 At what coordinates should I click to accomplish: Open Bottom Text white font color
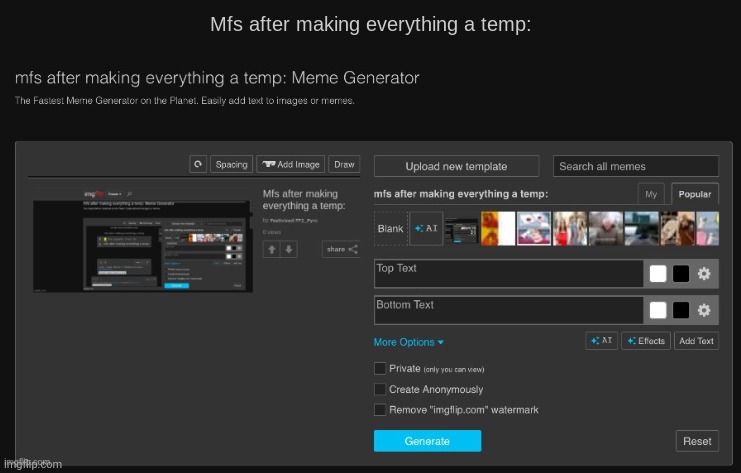(x=658, y=310)
